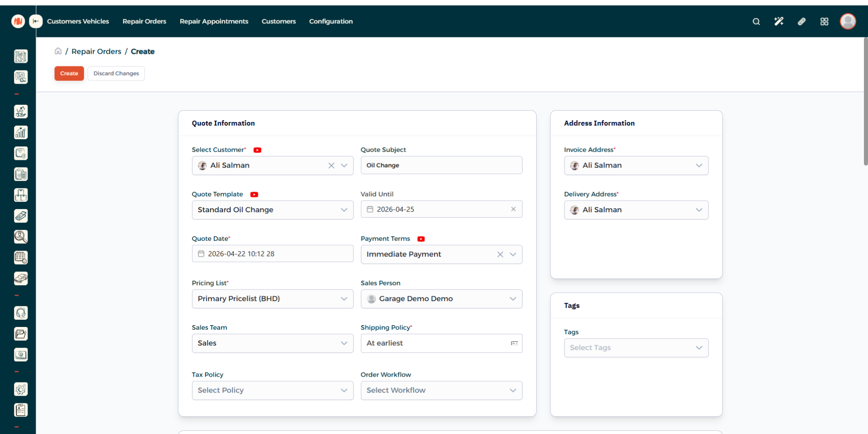868x434 pixels.
Task: Play the Select Customer video help icon
Action: pos(257,150)
